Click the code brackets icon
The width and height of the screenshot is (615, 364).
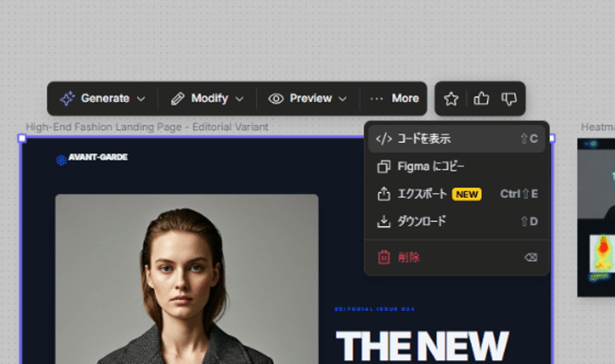click(x=384, y=139)
